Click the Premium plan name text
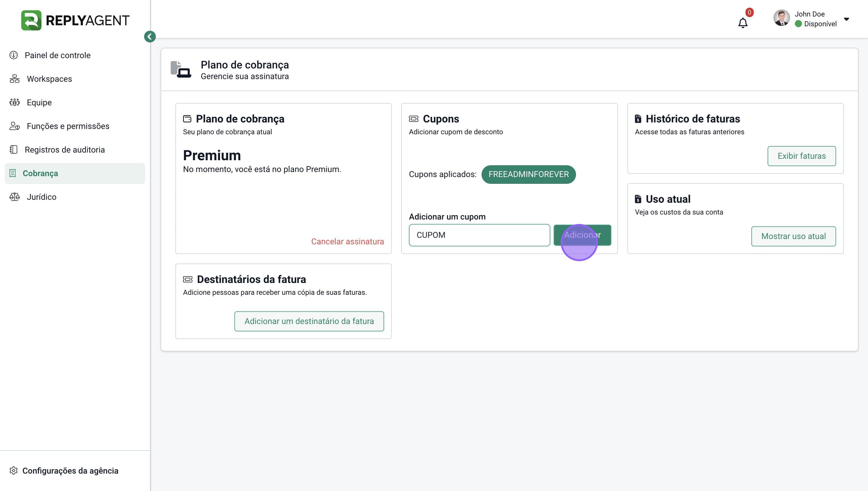868x491 pixels. (x=212, y=156)
